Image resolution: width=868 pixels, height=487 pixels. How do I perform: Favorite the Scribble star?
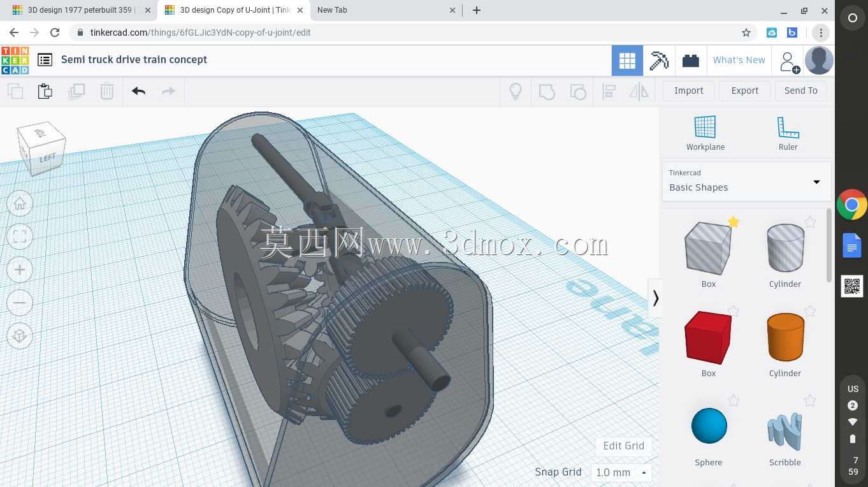[x=810, y=400]
